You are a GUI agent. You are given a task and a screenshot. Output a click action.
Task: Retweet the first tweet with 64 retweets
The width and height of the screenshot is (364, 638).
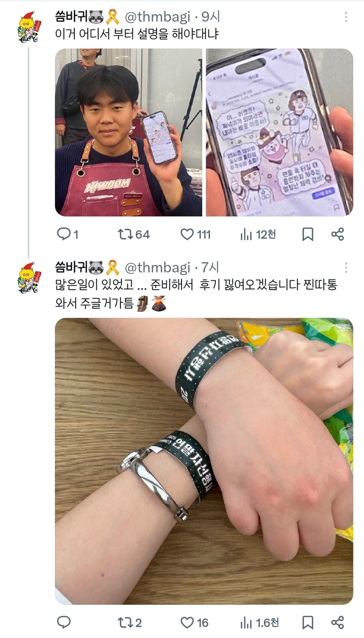(x=134, y=234)
